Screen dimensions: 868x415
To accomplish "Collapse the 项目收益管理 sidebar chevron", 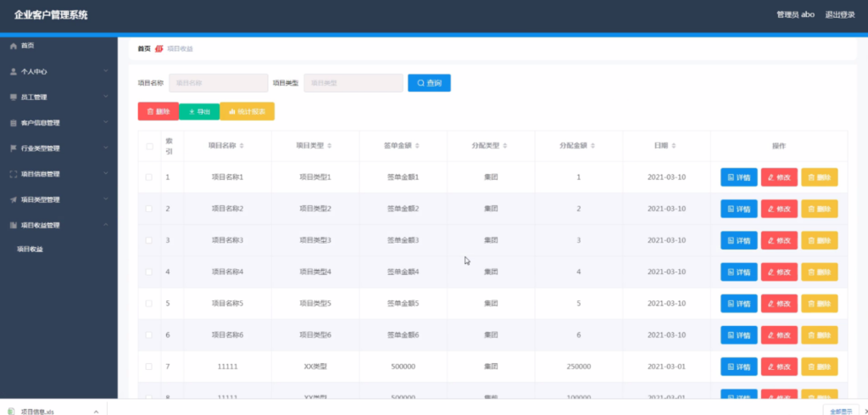I will click(x=106, y=225).
